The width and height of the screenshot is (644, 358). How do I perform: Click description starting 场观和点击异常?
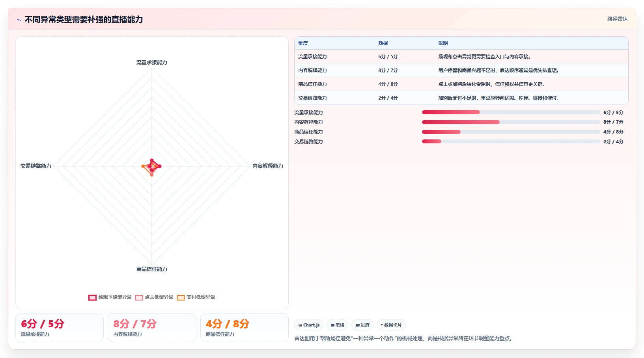pos(484,57)
